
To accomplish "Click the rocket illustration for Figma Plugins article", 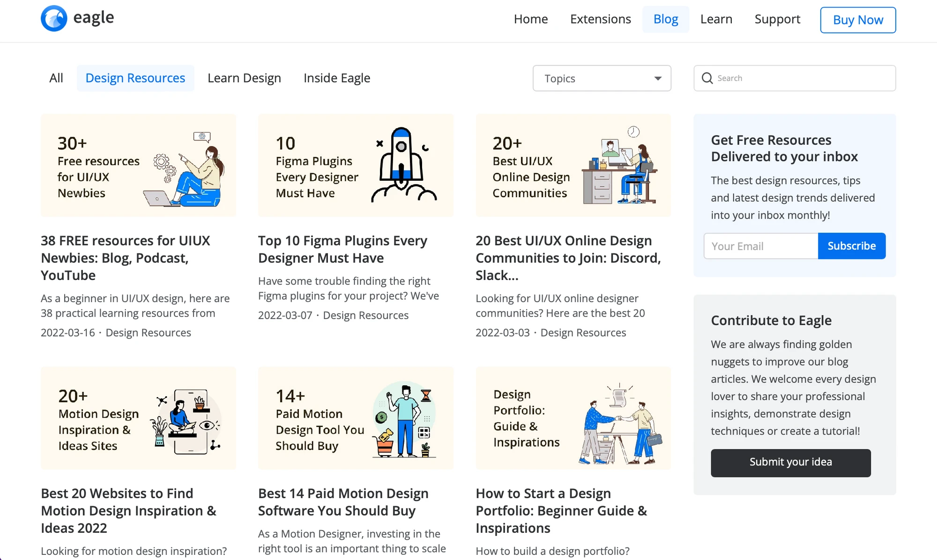I will (x=402, y=164).
